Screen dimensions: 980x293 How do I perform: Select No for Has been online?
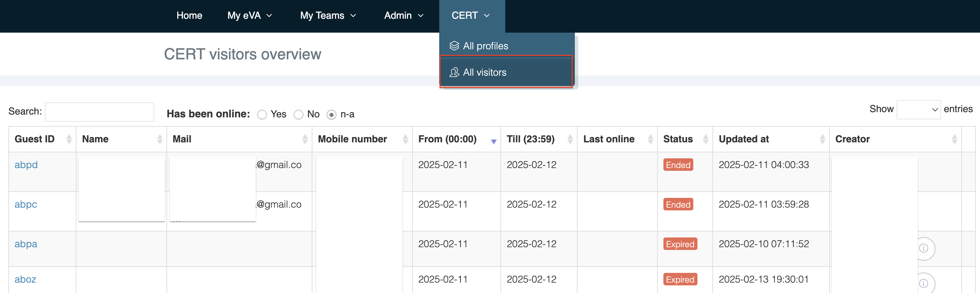click(x=299, y=114)
